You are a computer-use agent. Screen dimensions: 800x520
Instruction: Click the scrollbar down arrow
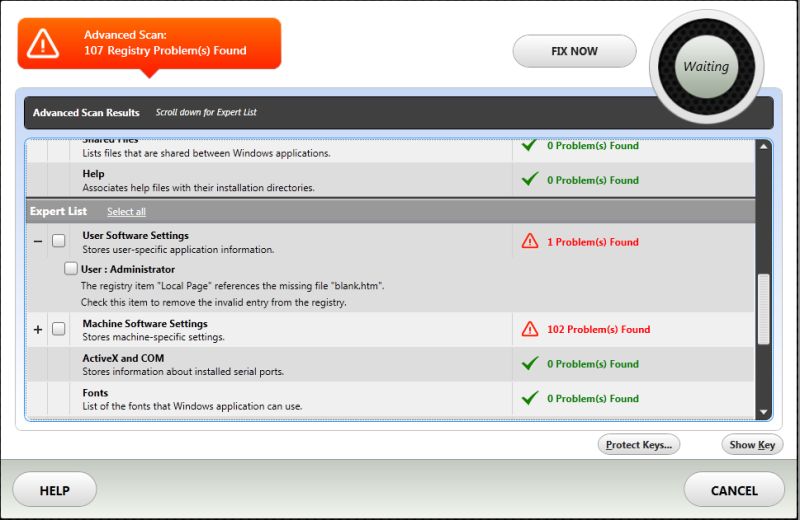pos(764,412)
